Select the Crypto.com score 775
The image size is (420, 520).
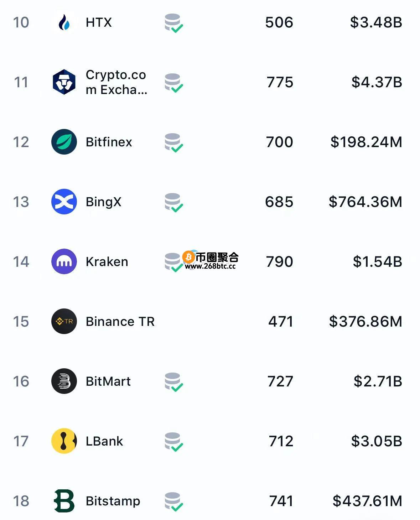(280, 82)
